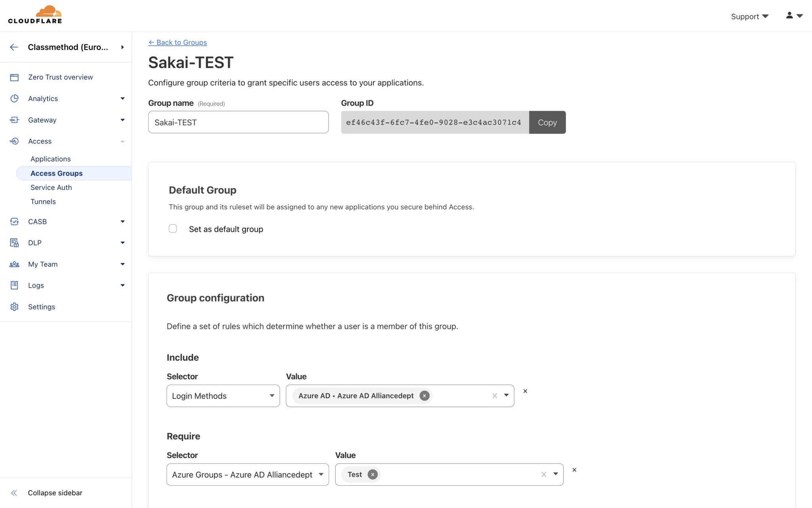Remove the Test tag from Require value
Screen dimensions: 812x508
tap(372, 474)
